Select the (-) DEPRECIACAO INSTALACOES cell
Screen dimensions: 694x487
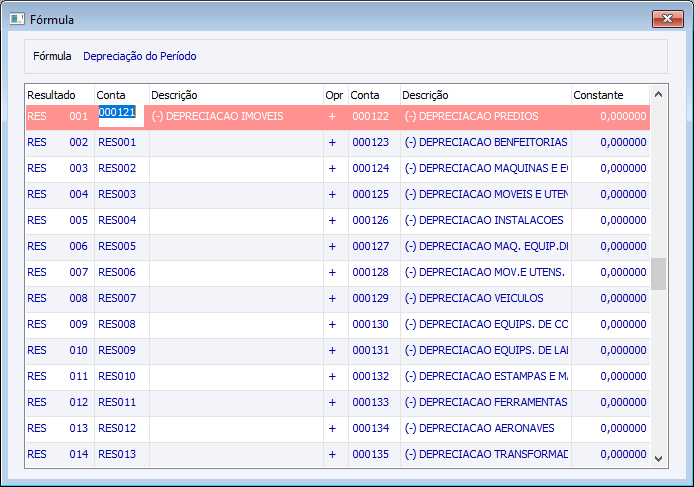coord(486,220)
